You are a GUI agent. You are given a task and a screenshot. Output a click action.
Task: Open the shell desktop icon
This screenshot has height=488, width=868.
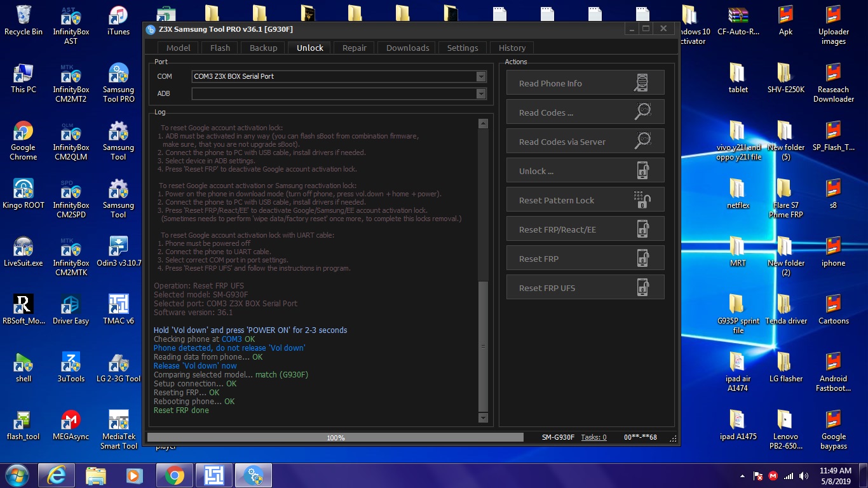tap(24, 368)
